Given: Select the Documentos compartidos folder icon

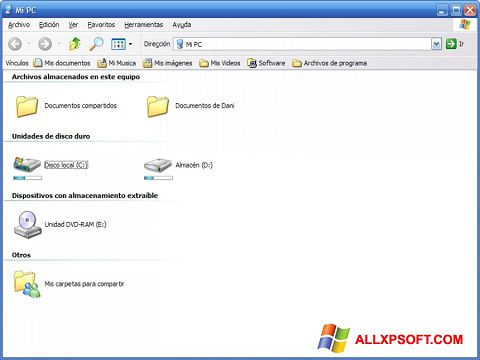Looking at the screenshot, I should [27, 106].
